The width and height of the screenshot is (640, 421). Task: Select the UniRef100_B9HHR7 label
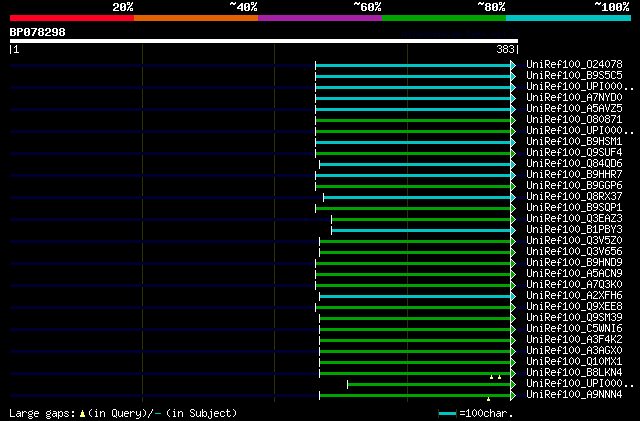coord(574,175)
